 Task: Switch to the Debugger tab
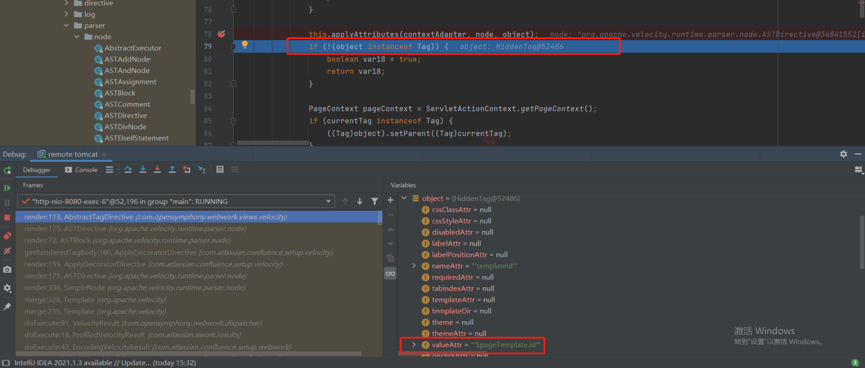tap(36, 170)
